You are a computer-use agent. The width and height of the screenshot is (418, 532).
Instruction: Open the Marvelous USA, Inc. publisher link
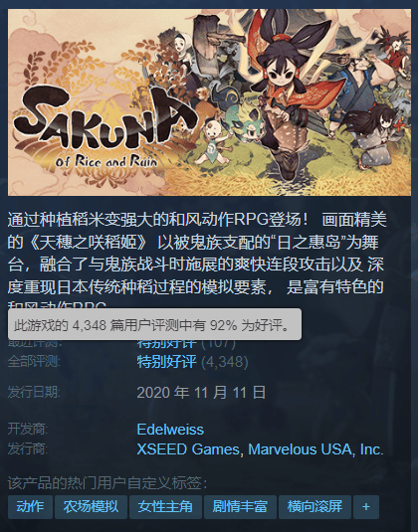point(315,449)
